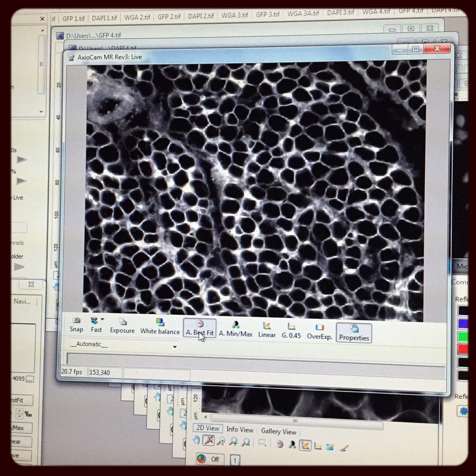Zoom in with the magnifier plus icon

[x=233, y=442]
